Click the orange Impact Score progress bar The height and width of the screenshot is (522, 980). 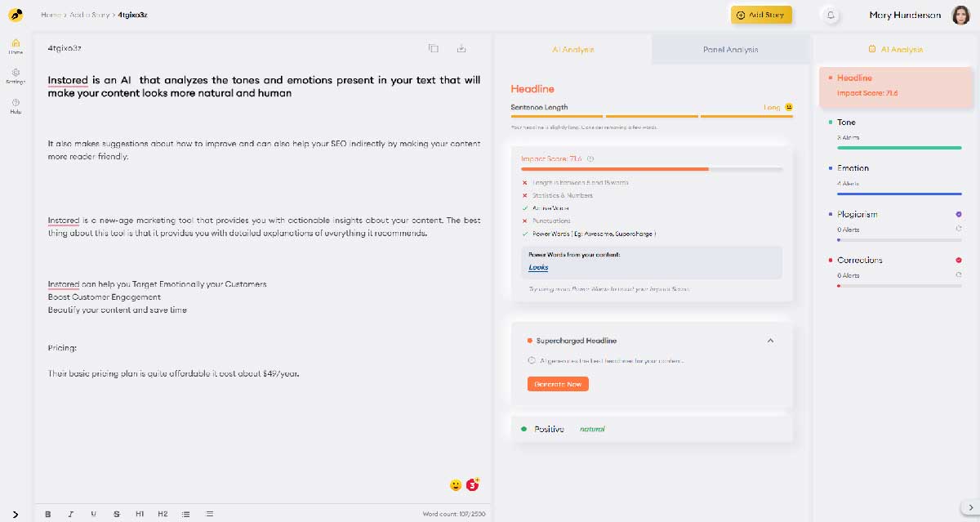[615, 169]
